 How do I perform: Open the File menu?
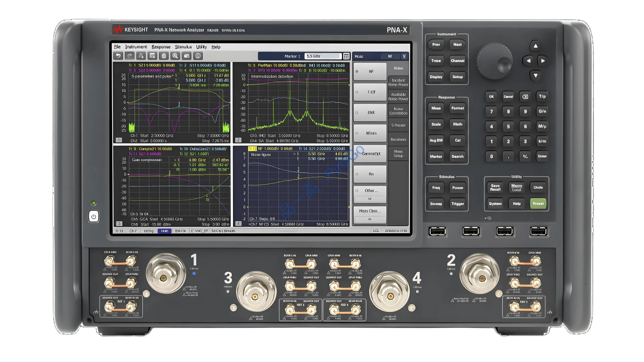117,47
